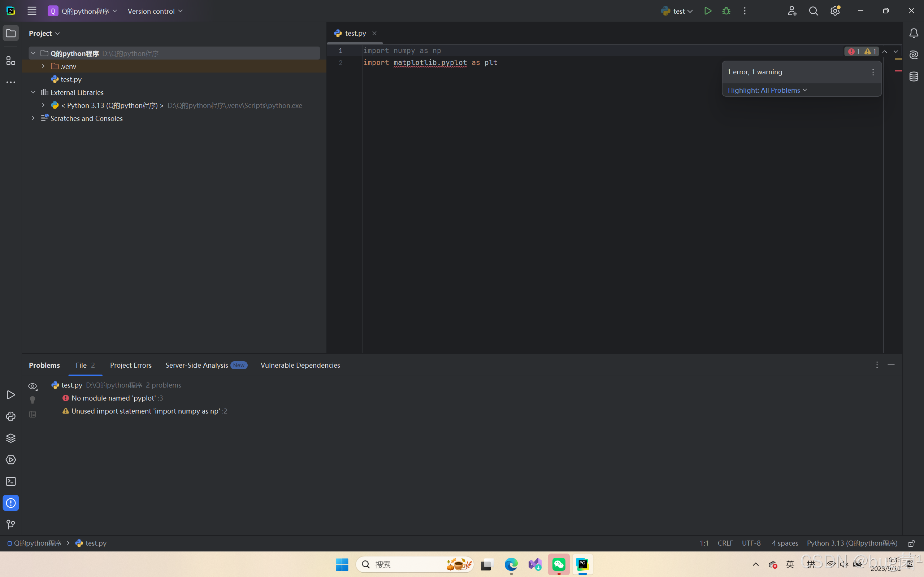Open inspection widget more options

(x=873, y=72)
